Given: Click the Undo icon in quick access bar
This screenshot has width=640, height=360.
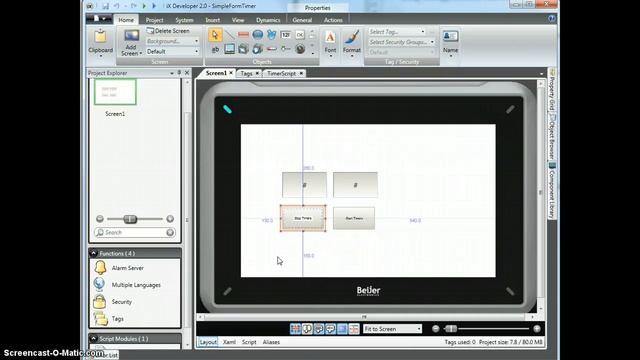Looking at the screenshot, I should point(117,6).
